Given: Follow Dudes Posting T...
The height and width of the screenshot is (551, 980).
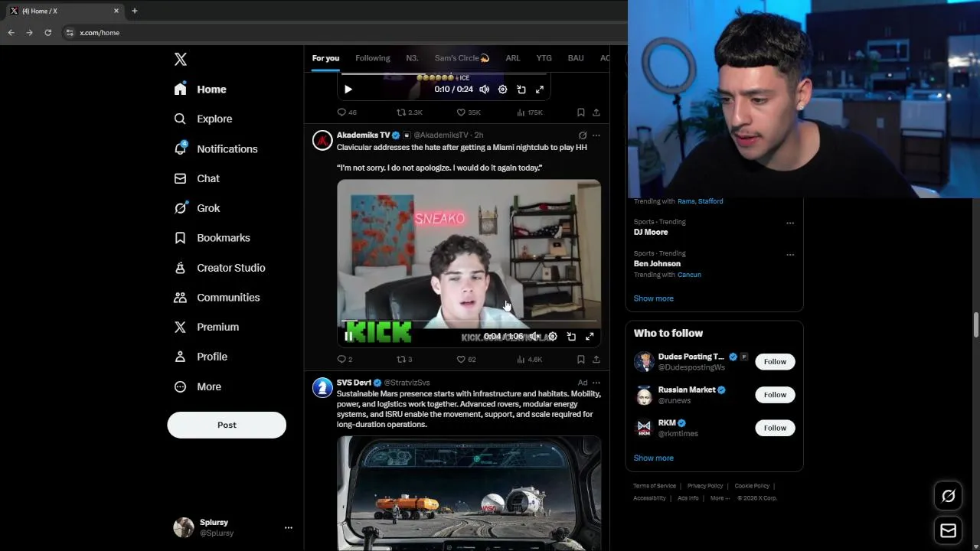Looking at the screenshot, I should point(775,361).
